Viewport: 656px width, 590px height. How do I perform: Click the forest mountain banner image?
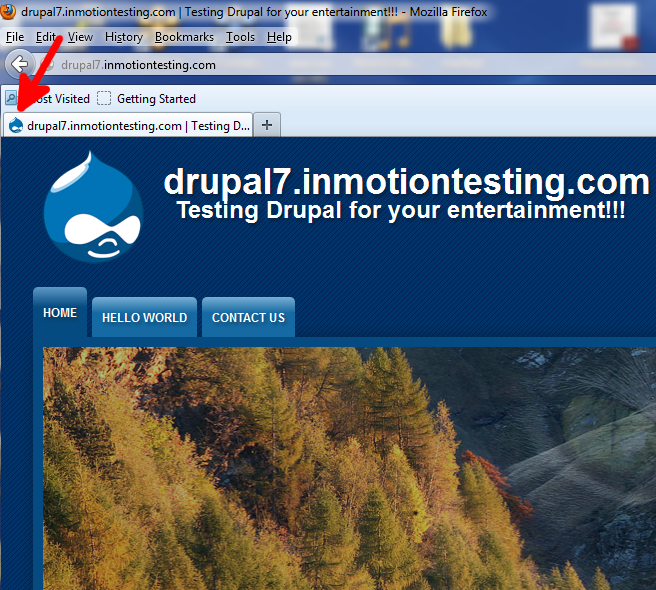(x=349, y=468)
